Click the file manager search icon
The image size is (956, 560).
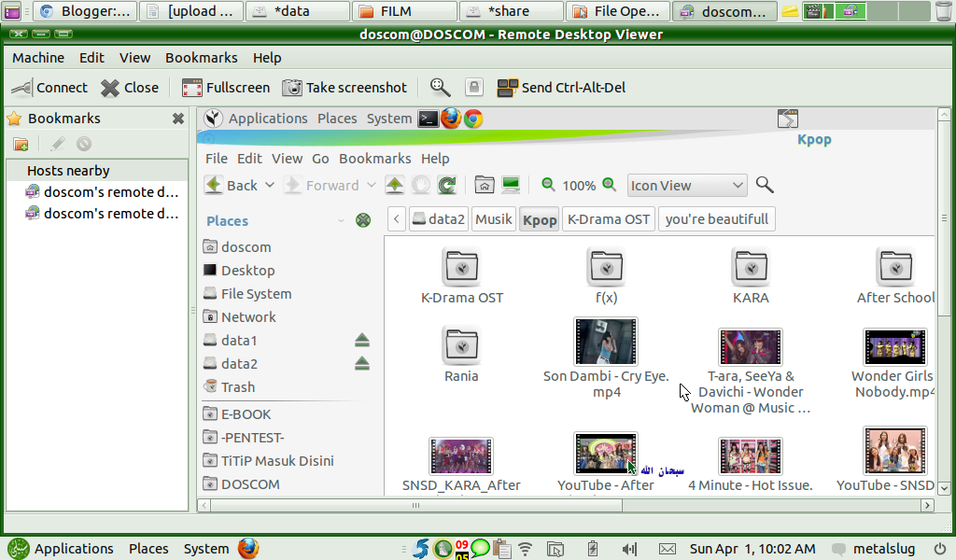(765, 185)
